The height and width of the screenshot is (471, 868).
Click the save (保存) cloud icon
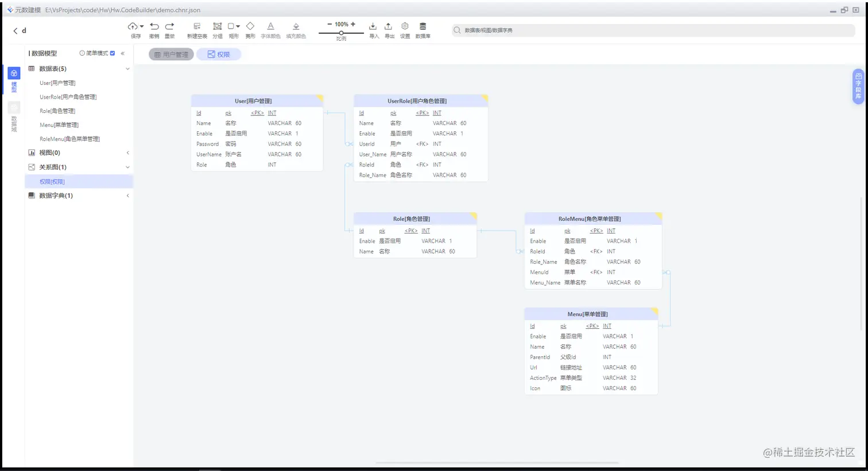pyautogui.click(x=133, y=26)
